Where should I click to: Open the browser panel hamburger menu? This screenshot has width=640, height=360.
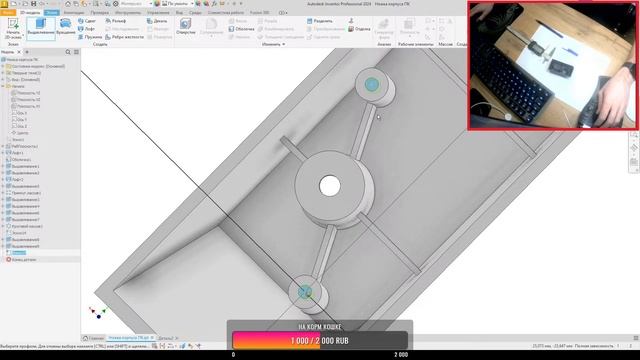76,52
